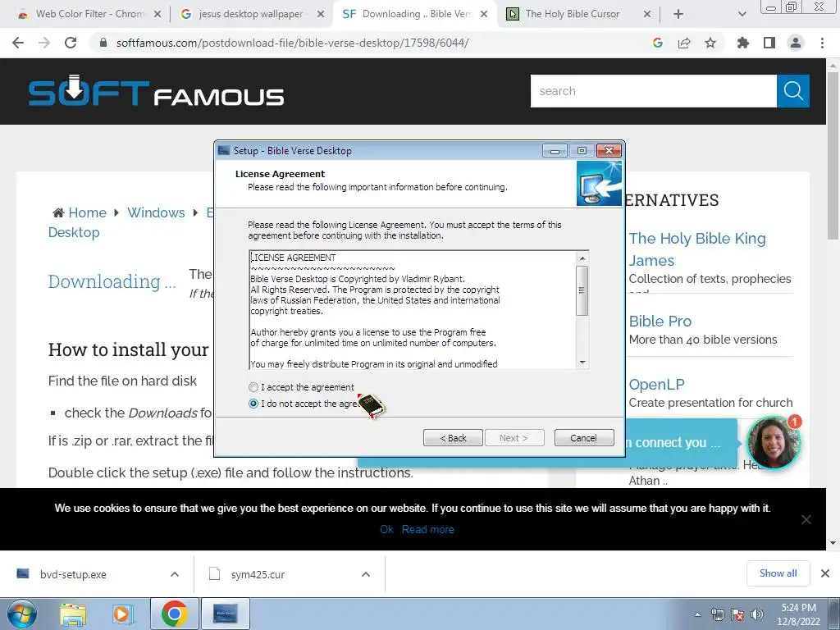
Task: Click the taskbar clock showing 5:24 PM
Action: pos(798,614)
